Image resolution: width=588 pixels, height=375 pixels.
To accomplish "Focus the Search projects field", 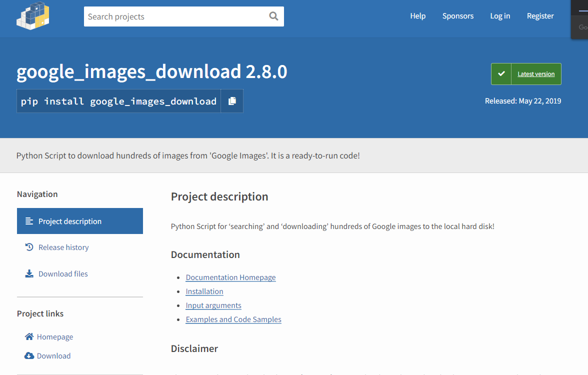I will [184, 16].
